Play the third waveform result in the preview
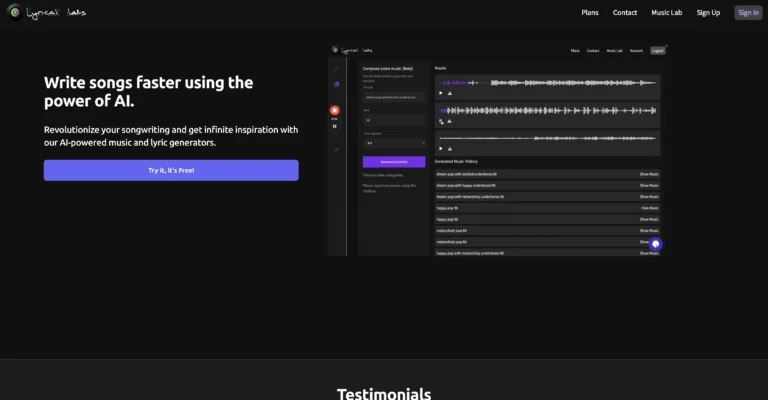Image resolution: width=768 pixels, height=400 pixels. pyautogui.click(x=440, y=150)
